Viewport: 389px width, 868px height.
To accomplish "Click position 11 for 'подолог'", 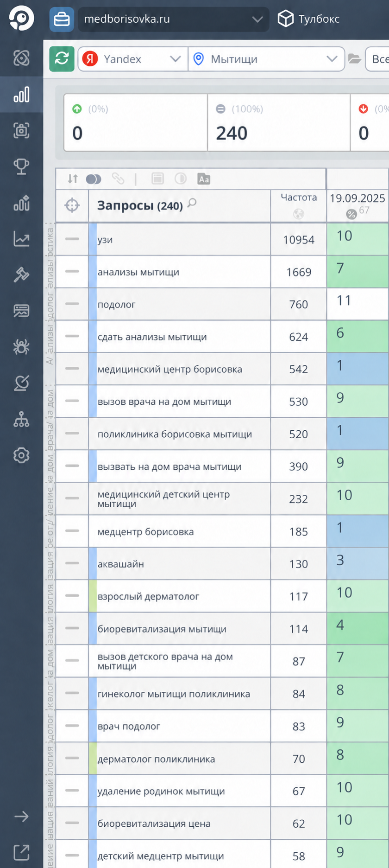I will point(344,300).
